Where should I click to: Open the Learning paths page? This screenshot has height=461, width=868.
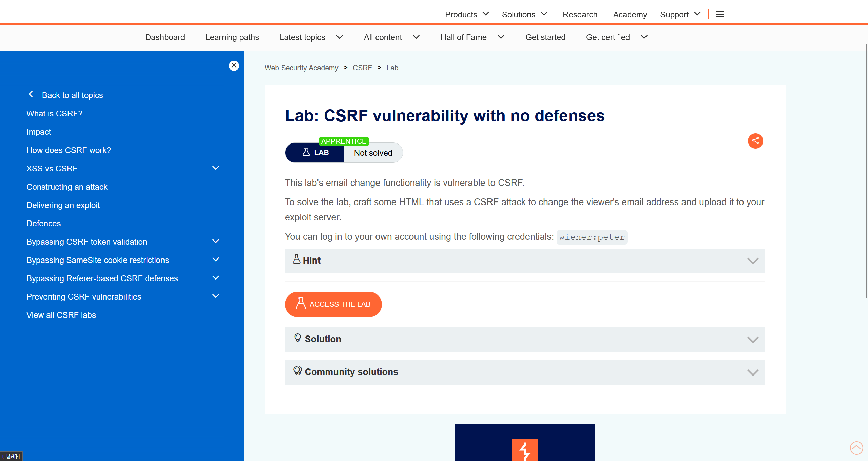(x=232, y=37)
